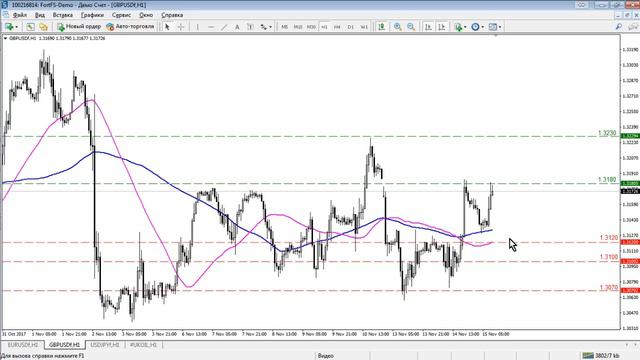The height and width of the screenshot is (360, 640).
Task: Click the GBPUSD,H1 price header text
Action: 57,38
